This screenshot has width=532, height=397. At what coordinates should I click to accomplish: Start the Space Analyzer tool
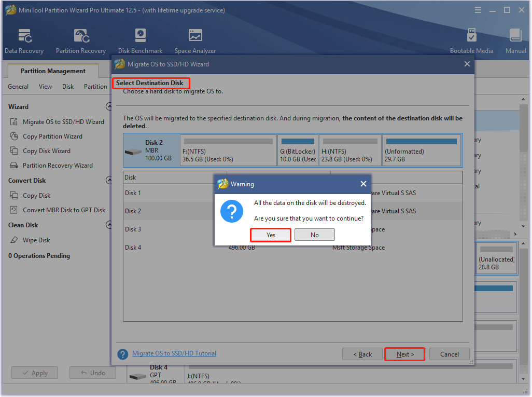tap(195, 41)
